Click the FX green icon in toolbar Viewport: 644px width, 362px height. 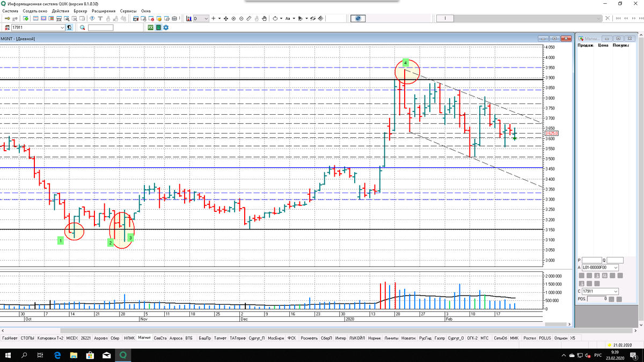tap(150, 27)
